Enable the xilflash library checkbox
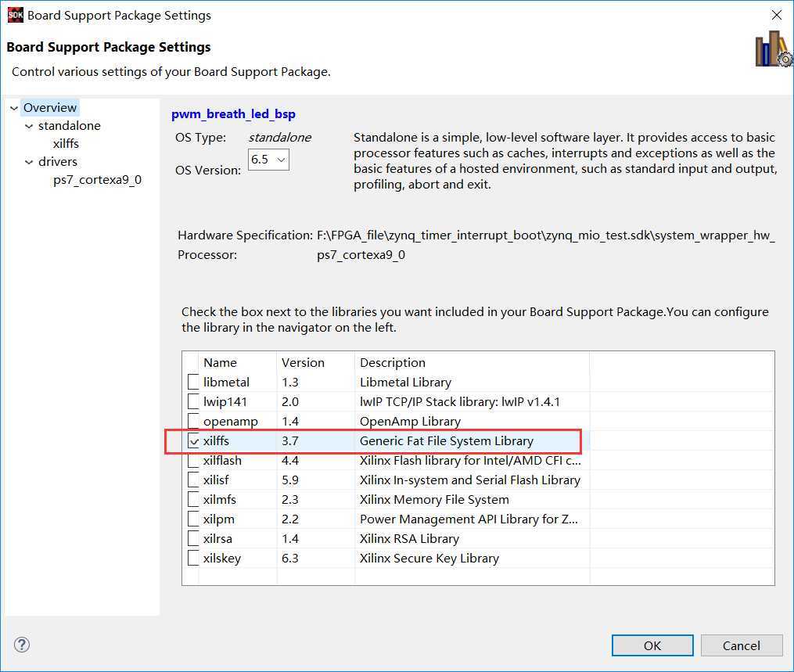 [193, 460]
